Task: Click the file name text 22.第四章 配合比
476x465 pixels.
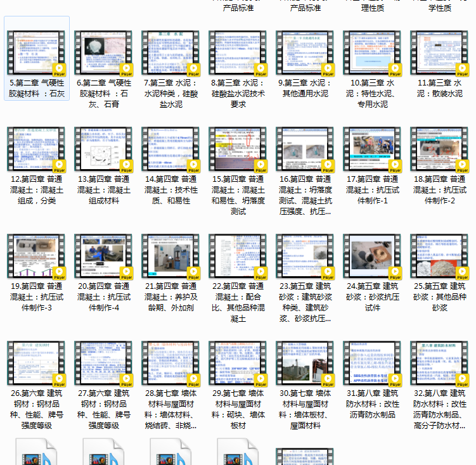Action: point(238,302)
